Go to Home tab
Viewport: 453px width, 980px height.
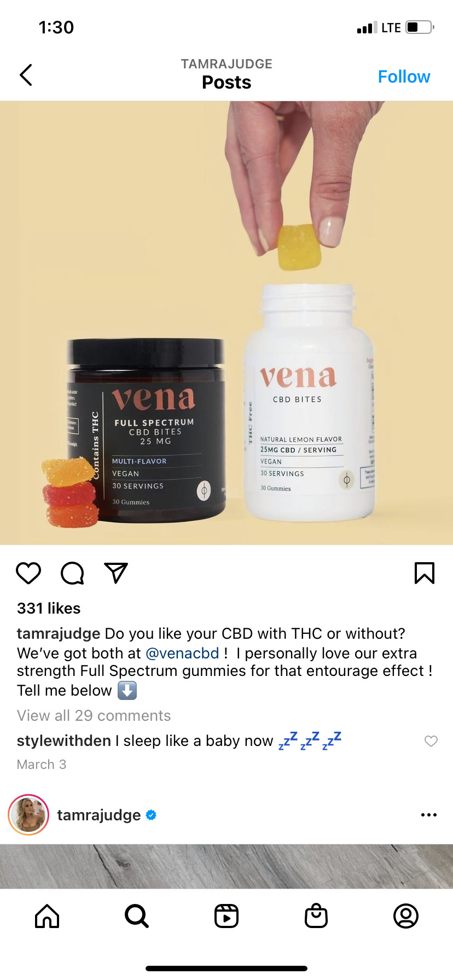pos(47,916)
